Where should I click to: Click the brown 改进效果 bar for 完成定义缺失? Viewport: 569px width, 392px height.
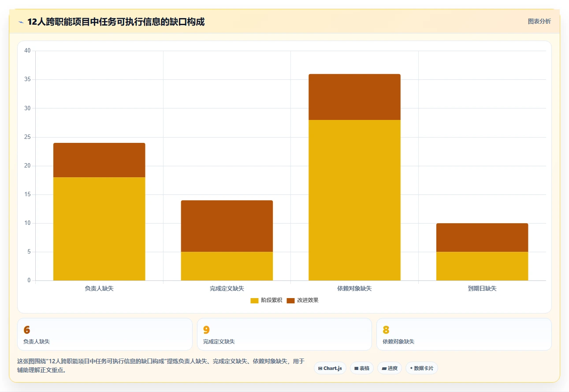pos(227,226)
